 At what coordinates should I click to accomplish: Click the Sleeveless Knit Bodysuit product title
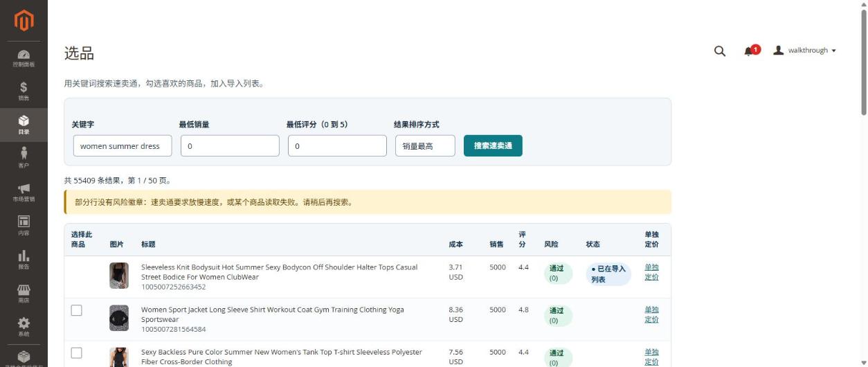pos(280,271)
